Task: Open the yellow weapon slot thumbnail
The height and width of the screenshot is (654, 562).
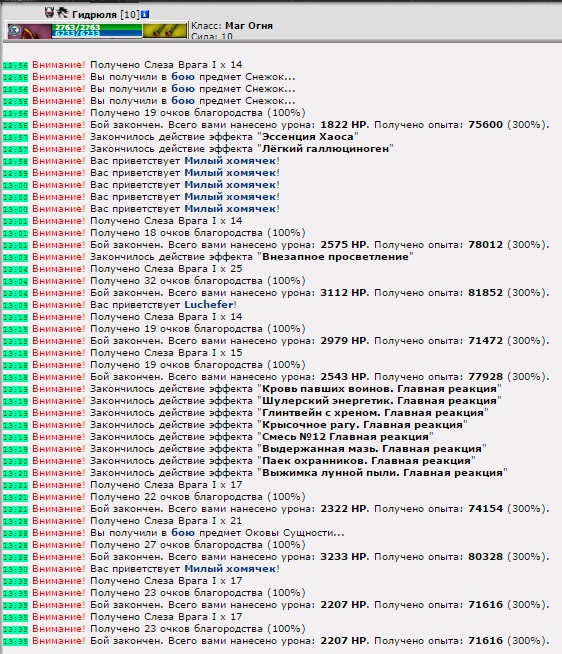Action: click(x=164, y=31)
